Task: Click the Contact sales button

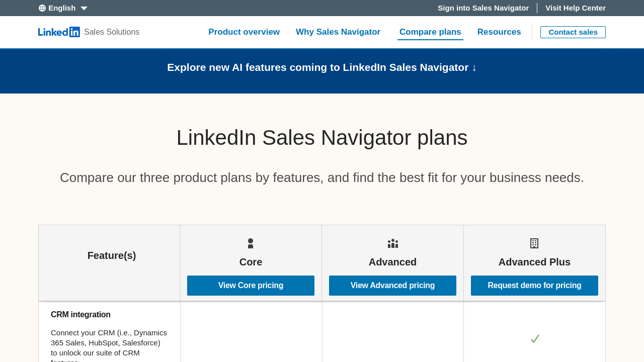Action: [573, 32]
